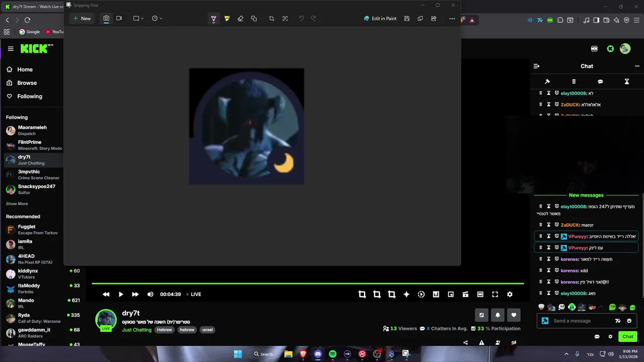Image resolution: width=644 pixels, height=362 pixels.
Task: Save the snip with the floppy icon
Action: 407,19
